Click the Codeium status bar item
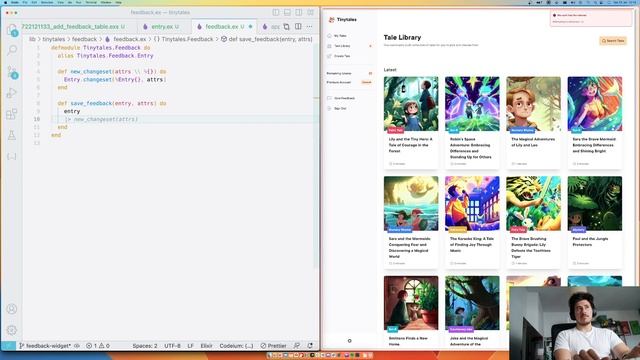 (236, 346)
